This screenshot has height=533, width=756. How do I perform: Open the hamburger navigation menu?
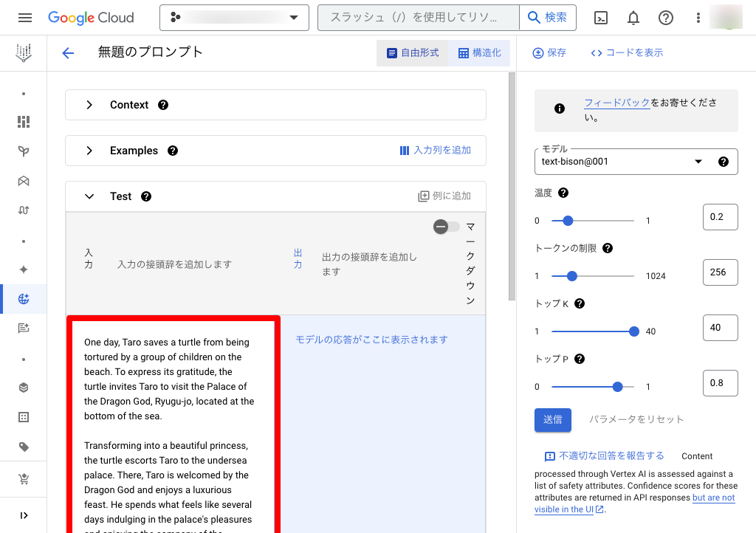(24, 18)
